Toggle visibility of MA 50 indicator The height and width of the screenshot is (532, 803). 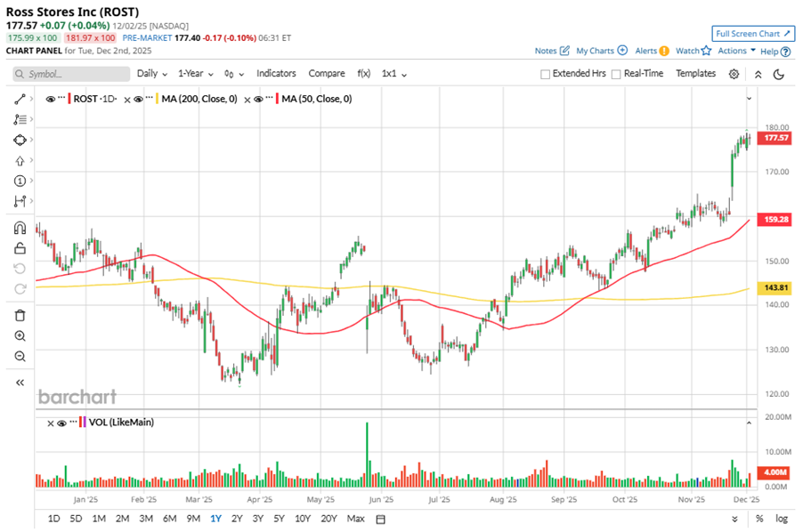coord(258,100)
